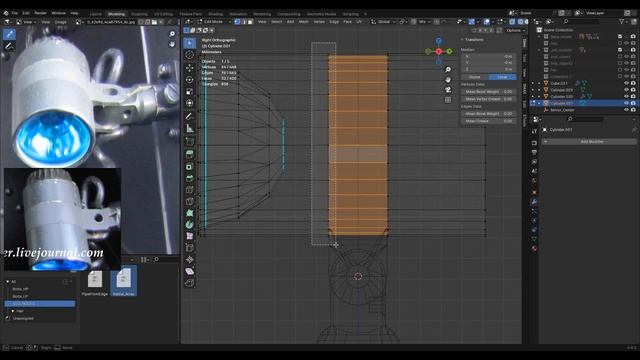The image size is (640, 360).
Task: Collapse the Transform panel
Action: [462, 40]
